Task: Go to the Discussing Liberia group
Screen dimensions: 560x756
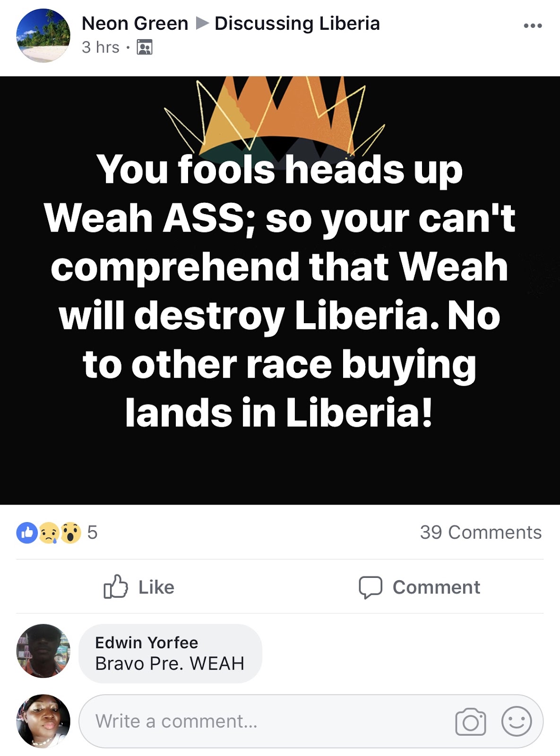Action: pyautogui.click(x=297, y=23)
